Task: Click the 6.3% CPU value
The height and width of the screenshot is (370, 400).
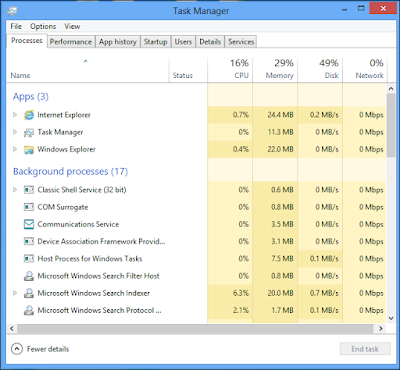Action: pyautogui.click(x=241, y=293)
